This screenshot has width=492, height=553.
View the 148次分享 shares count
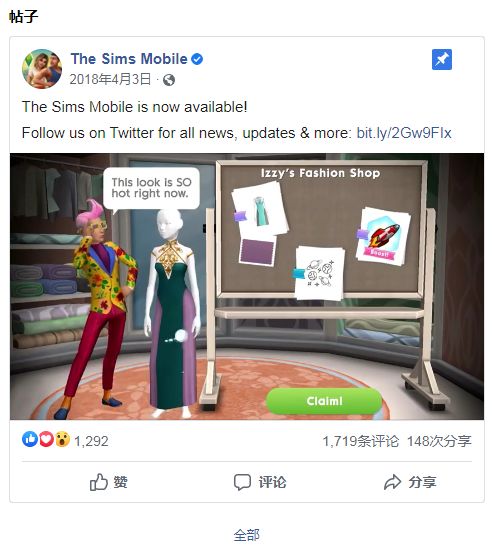click(439, 441)
